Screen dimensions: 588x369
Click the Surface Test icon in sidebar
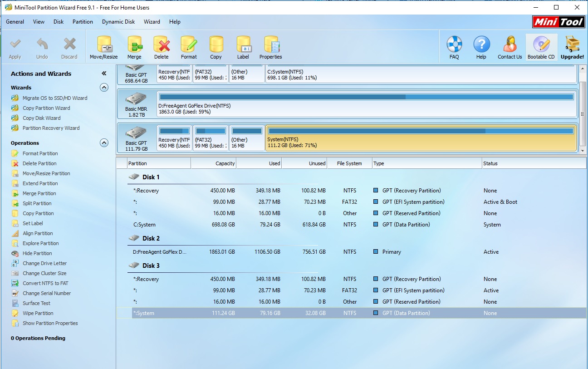(15, 303)
